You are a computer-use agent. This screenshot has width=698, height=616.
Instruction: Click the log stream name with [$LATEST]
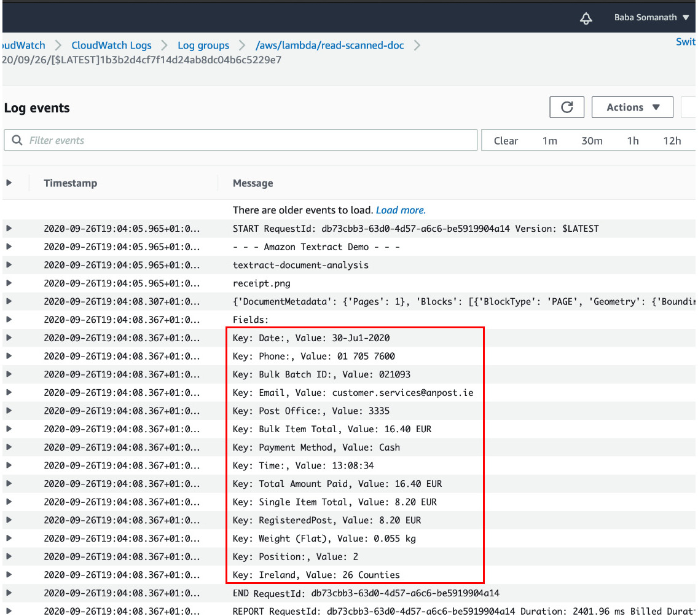(142, 60)
